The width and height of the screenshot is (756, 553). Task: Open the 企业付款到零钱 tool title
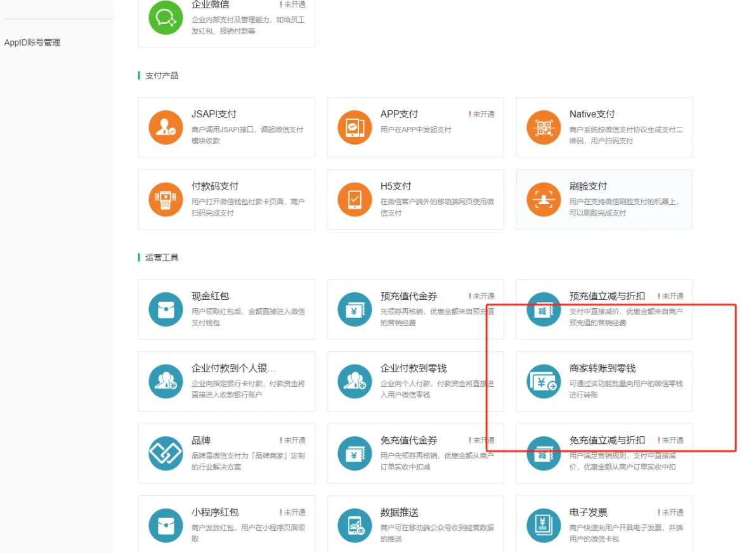point(414,368)
